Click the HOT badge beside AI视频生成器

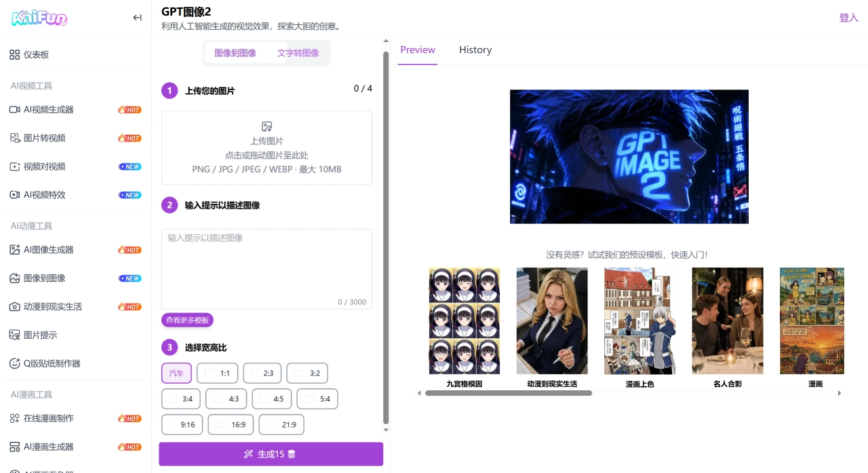click(130, 110)
